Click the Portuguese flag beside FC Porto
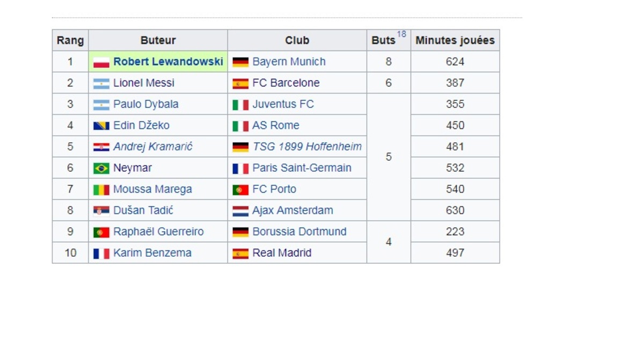644x362 pixels. [x=240, y=190]
